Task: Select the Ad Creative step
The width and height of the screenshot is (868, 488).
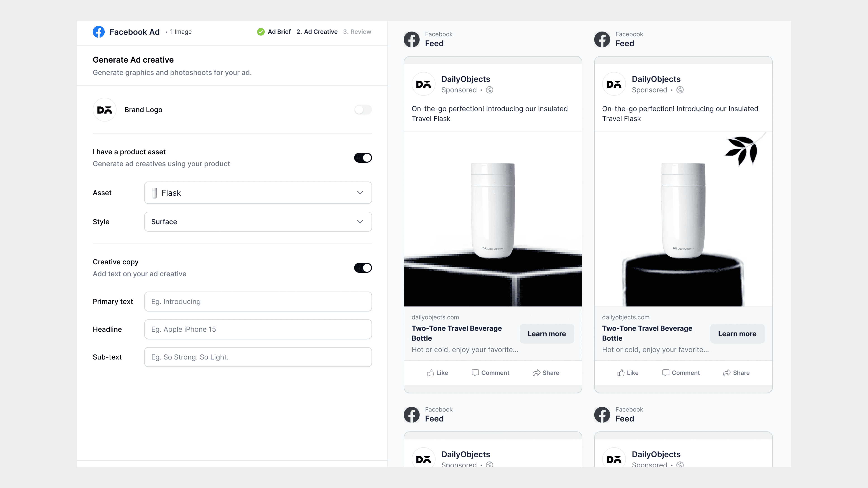Action: coord(317,32)
